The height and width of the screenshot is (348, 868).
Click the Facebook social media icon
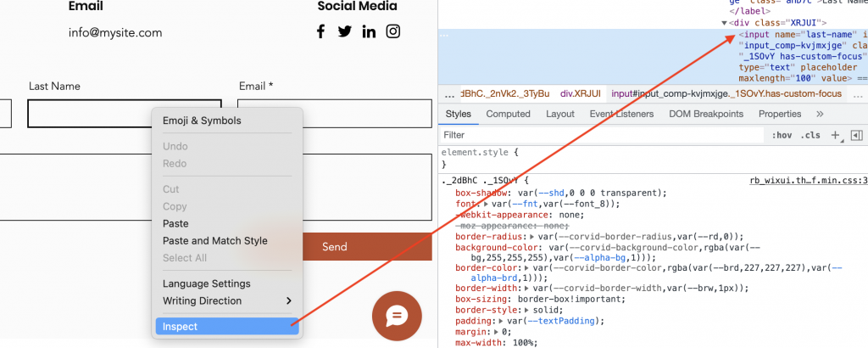pyautogui.click(x=320, y=32)
